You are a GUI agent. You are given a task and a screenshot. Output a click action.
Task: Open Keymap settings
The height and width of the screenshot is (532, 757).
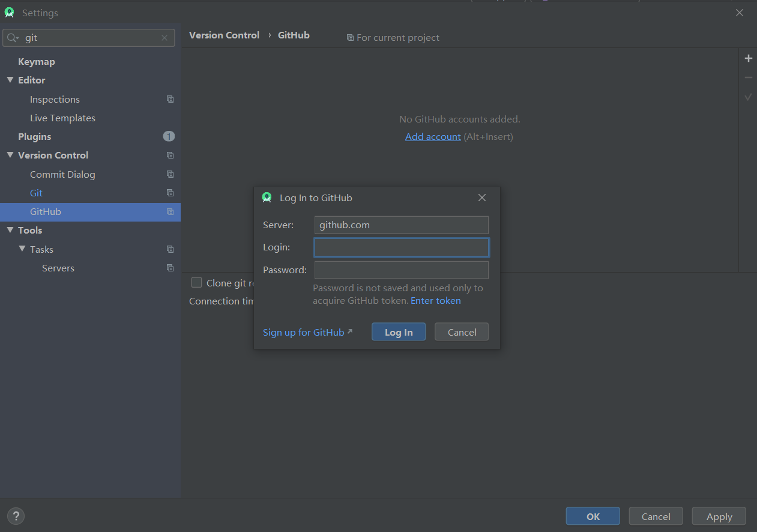point(37,61)
